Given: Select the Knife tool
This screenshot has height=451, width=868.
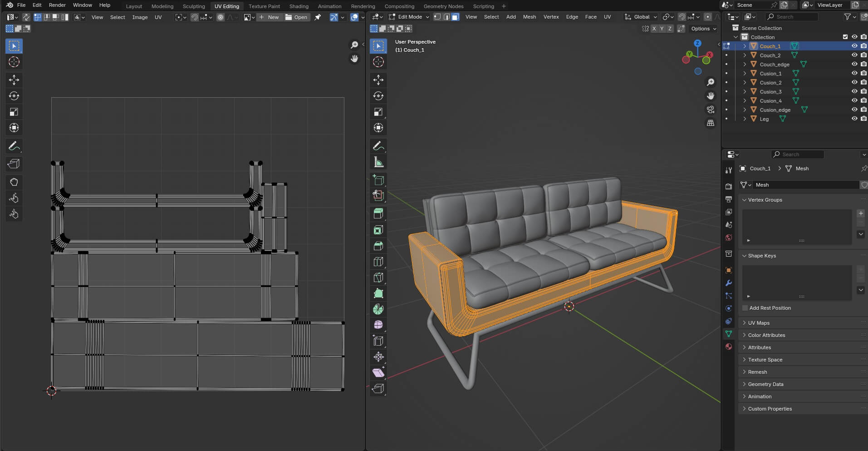Looking at the screenshot, I should (x=378, y=278).
